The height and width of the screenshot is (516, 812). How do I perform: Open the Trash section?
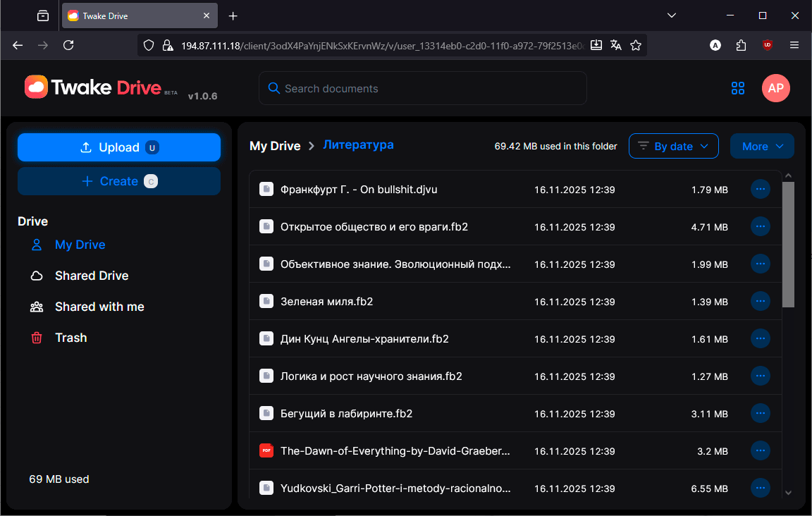(70, 338)
